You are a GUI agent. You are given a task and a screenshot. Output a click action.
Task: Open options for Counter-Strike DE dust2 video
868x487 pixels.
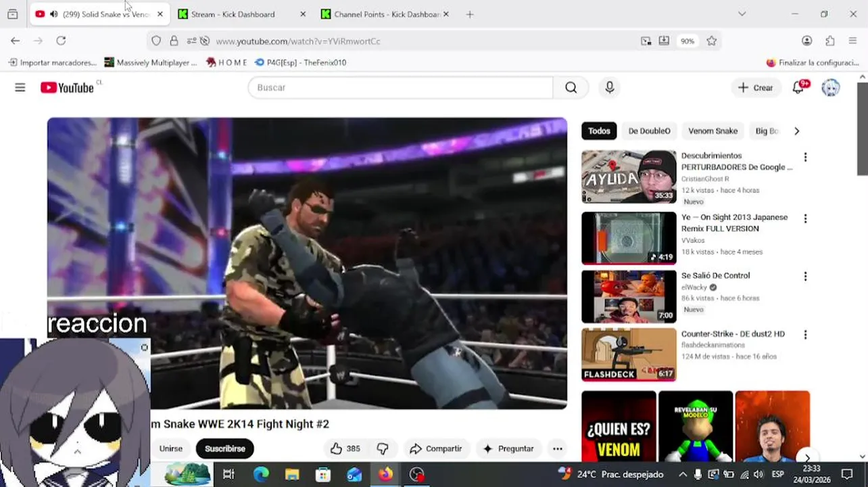click(805, 335)
